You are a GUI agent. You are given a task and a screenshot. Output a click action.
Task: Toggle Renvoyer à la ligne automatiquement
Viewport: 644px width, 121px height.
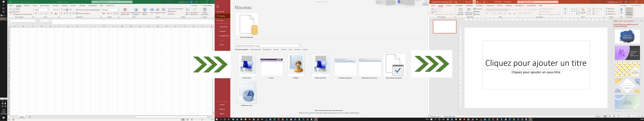click(x=88, y=10)
